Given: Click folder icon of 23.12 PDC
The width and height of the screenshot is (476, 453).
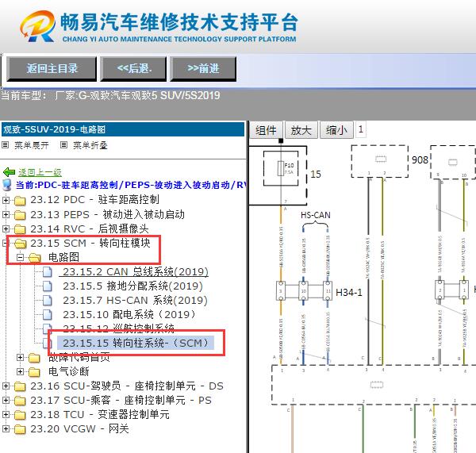Looking at the screenshot, I should point(20,201).
